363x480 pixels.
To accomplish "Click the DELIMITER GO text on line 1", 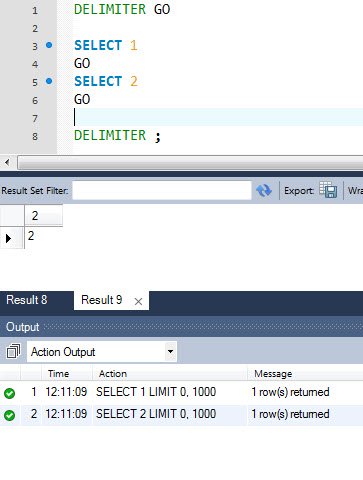I will 122,9.
